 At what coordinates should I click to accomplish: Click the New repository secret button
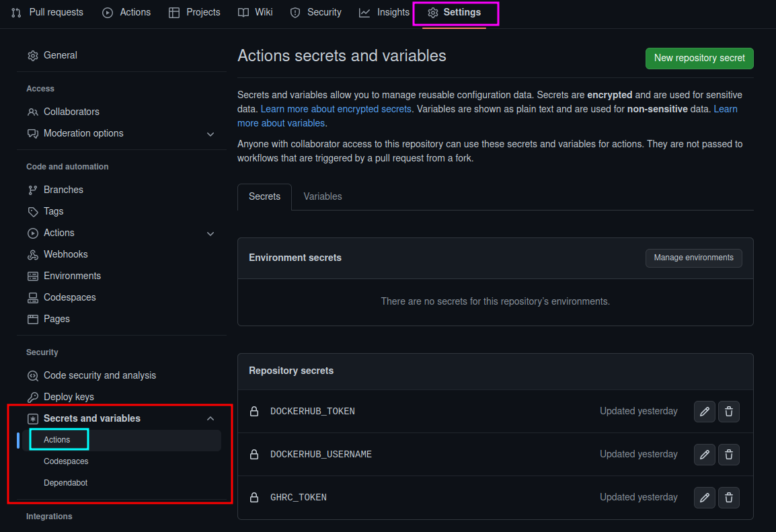(699, 58)
